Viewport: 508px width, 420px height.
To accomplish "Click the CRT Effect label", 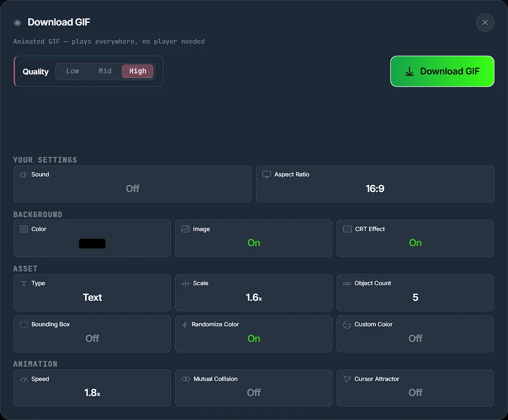I will (369, 229).
